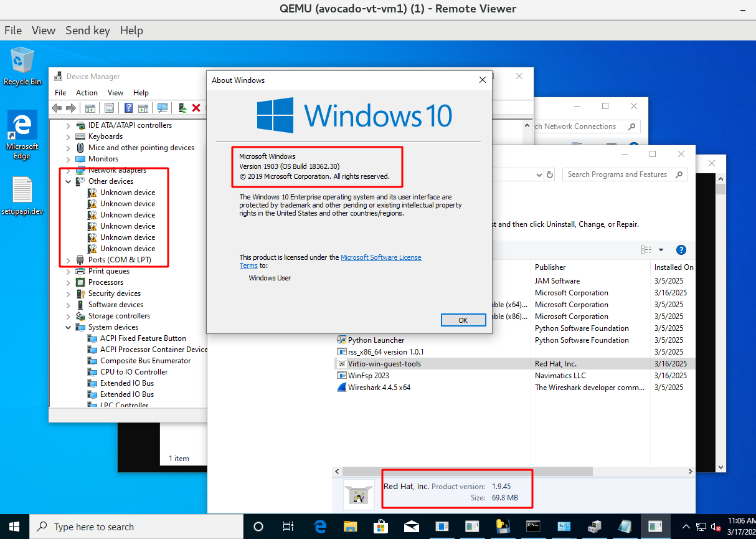Viewport: 756px width, 539px height.
Task: Click JAM Software publisher cell
Action: (557, 281)
